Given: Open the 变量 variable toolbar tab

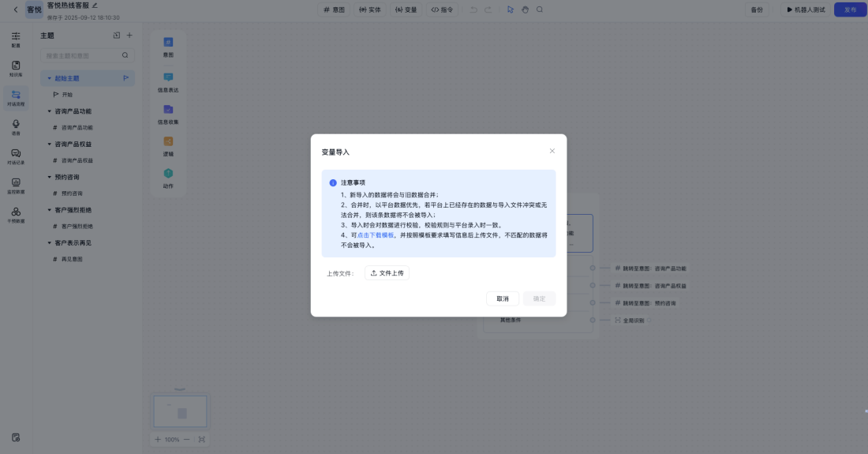Looking at the screenshot, I should 406,9.
